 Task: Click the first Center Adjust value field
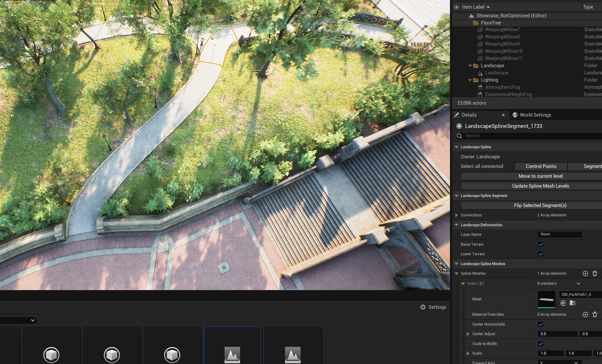point(557,334)
